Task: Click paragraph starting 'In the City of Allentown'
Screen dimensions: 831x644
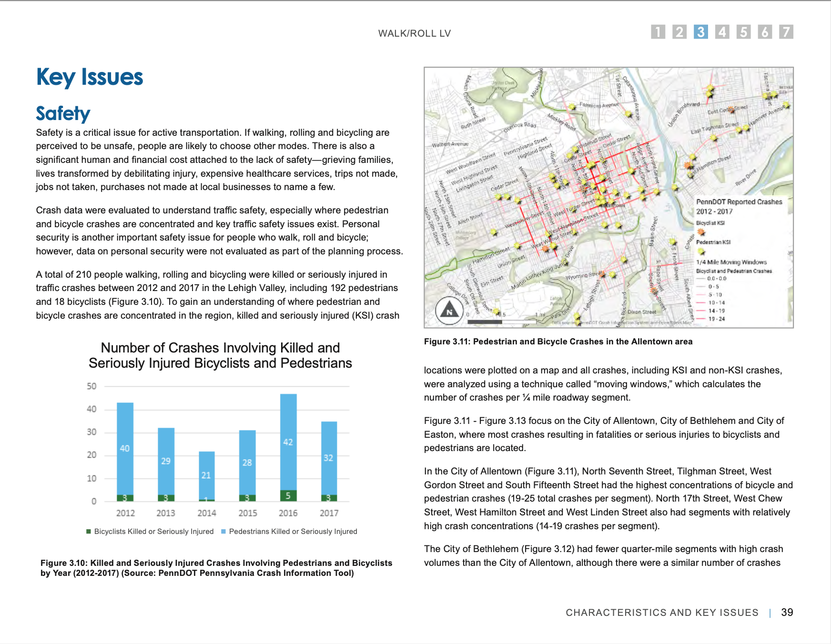Action: (608, 499)
